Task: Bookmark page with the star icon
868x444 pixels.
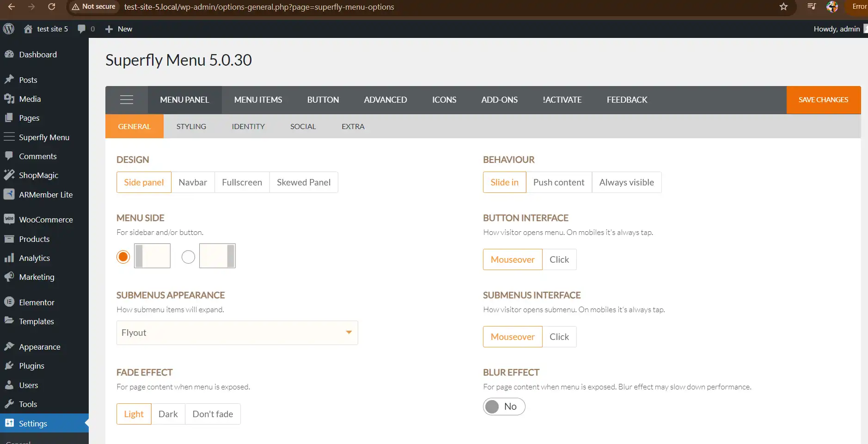Action: click(x=783, y=6)
